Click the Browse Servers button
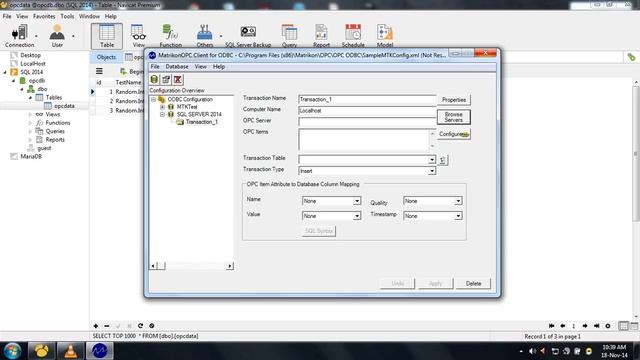The image size is (640, 360). [453, 117]
